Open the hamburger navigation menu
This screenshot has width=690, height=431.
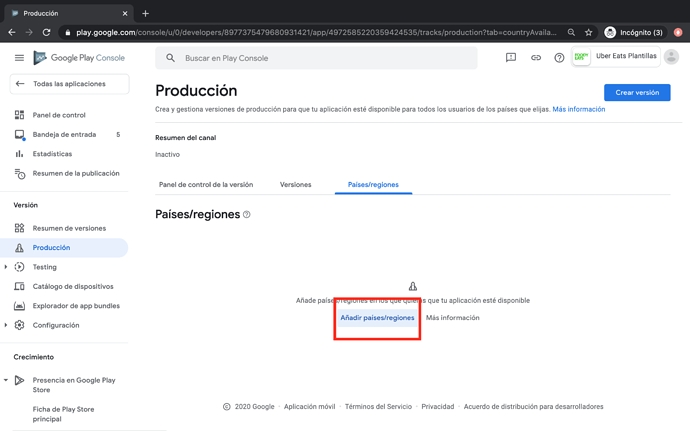coord(19,58)
